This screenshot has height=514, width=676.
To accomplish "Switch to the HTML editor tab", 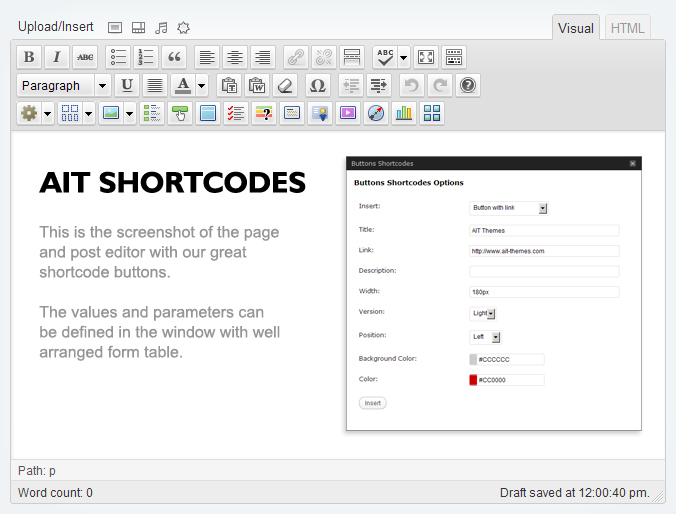I will click(x=627, y=28).
